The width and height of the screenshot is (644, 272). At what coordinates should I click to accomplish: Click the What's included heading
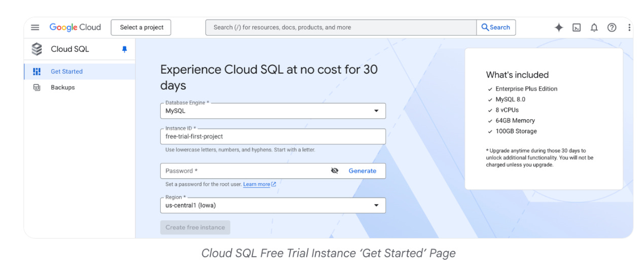pos(517,75)
